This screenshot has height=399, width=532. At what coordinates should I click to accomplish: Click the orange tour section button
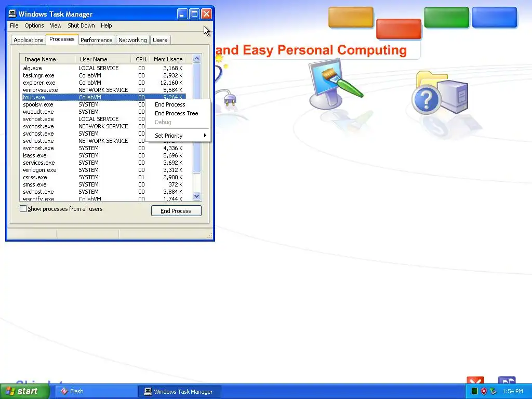click(x=351, y=17)
